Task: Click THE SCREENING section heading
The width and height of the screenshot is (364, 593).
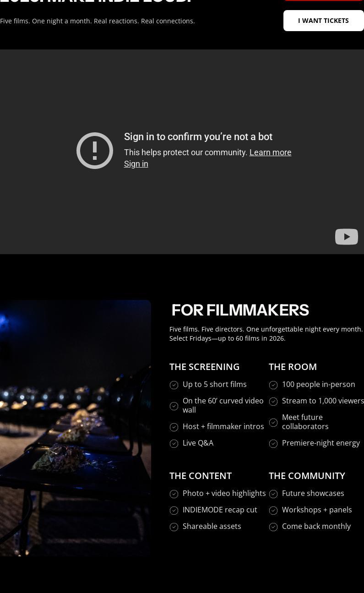Action: (205, 367)
